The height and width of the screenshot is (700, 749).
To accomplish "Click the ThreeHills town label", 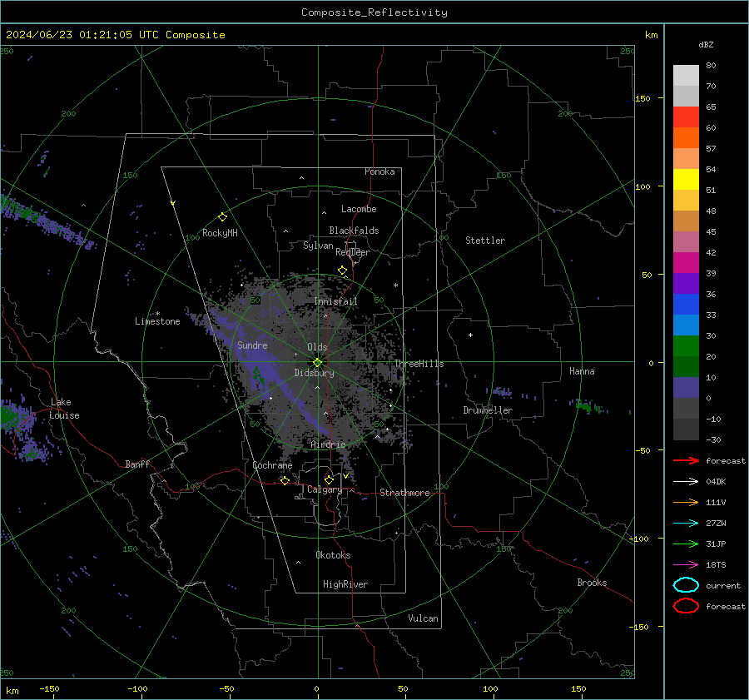I will (419, 364).
